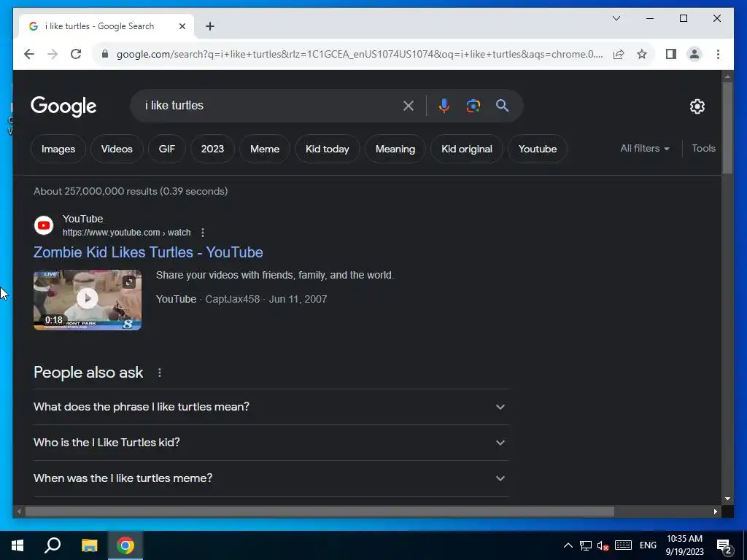Screen dimensions: 747x560
Task: Expand 'Who is the I Like Turtles kid?'
Action: click(x=271, y=443)
